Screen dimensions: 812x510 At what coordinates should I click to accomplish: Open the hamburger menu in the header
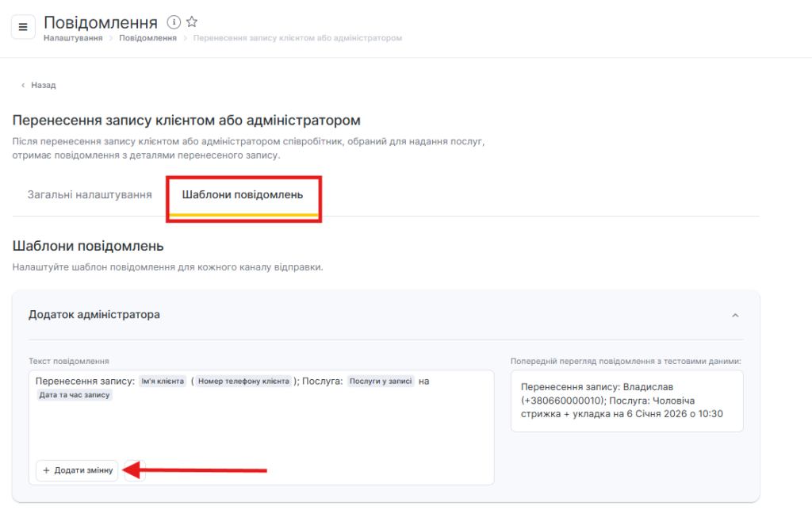(23, 26)
